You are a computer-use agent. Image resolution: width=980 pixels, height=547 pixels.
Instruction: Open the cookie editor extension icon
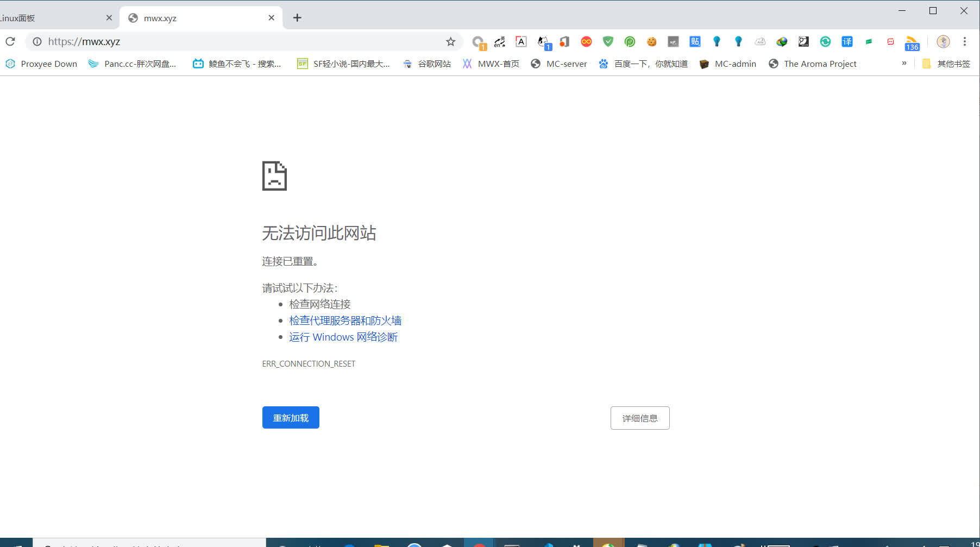pos(651,41)
